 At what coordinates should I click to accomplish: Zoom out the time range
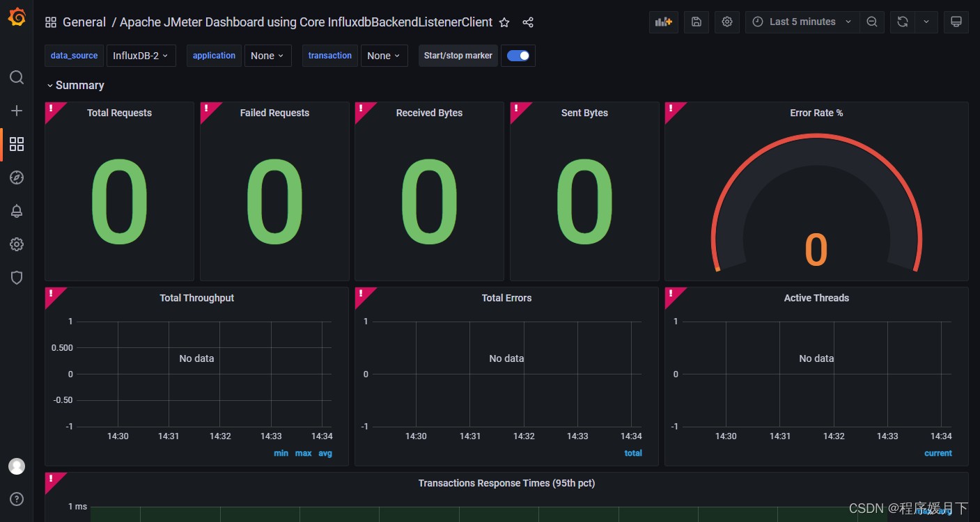872,22
